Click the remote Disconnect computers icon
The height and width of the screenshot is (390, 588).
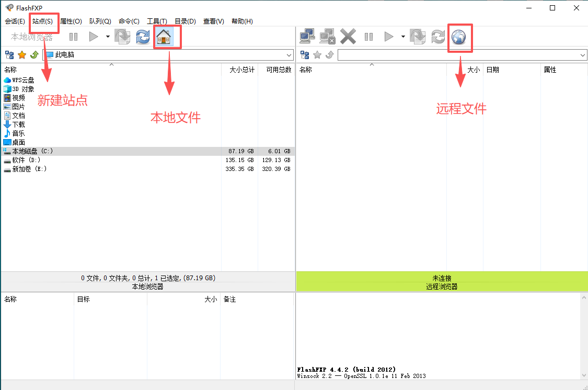(327, 37)
